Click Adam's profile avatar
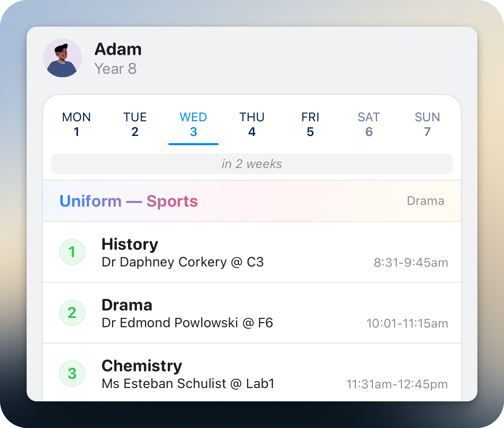This screenshot has height=428, width=504. [x=62, y=58]
